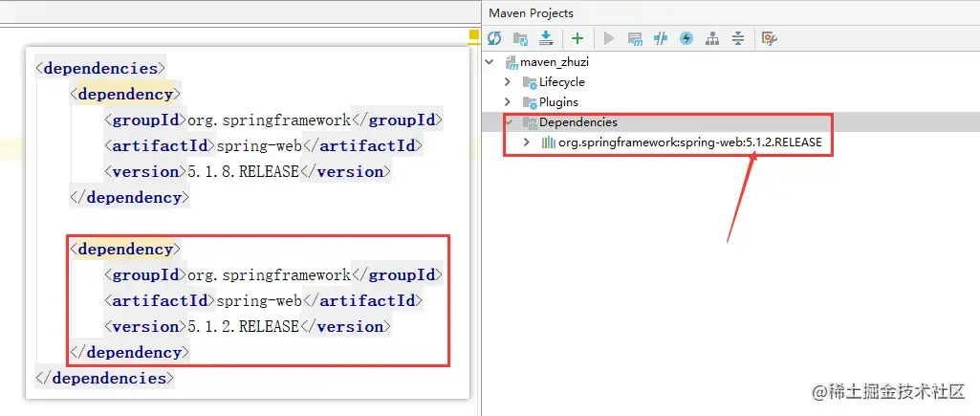The image size is (980, 416).
Task: Click Execute Maven Goal icon
Action: pyautogui.click(x=635, y=39)
